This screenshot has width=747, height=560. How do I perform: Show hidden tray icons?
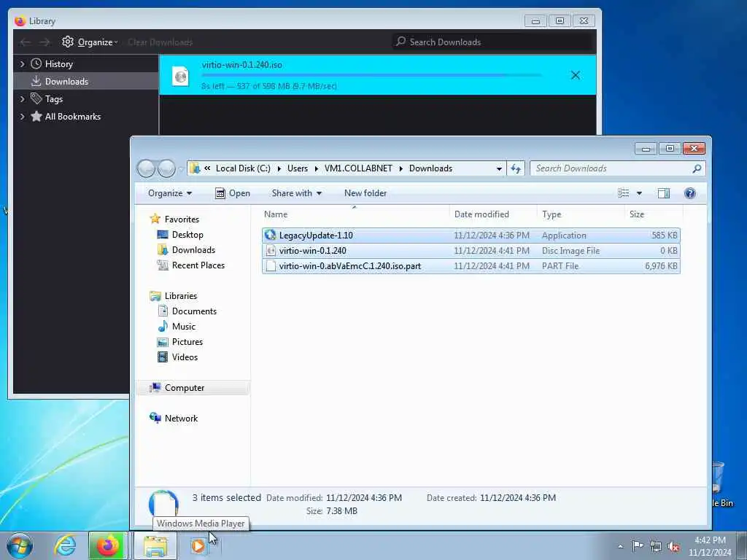coord(620,546)
